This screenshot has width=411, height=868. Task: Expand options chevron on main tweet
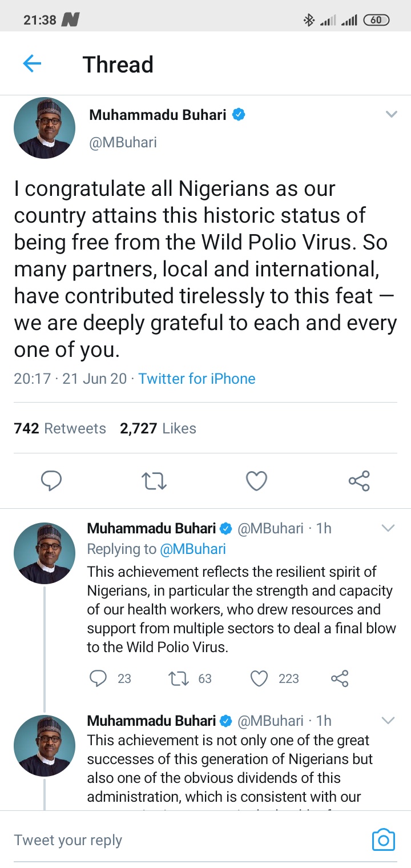pos(391,115)
